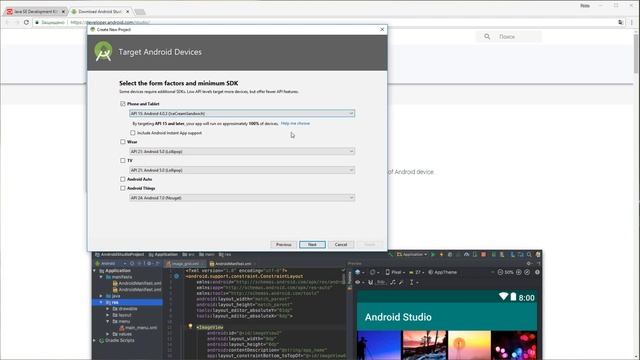This screenshot has height=360, width=640.
Task: Open the Wear API level dropdown
Action: pos(242,151)
